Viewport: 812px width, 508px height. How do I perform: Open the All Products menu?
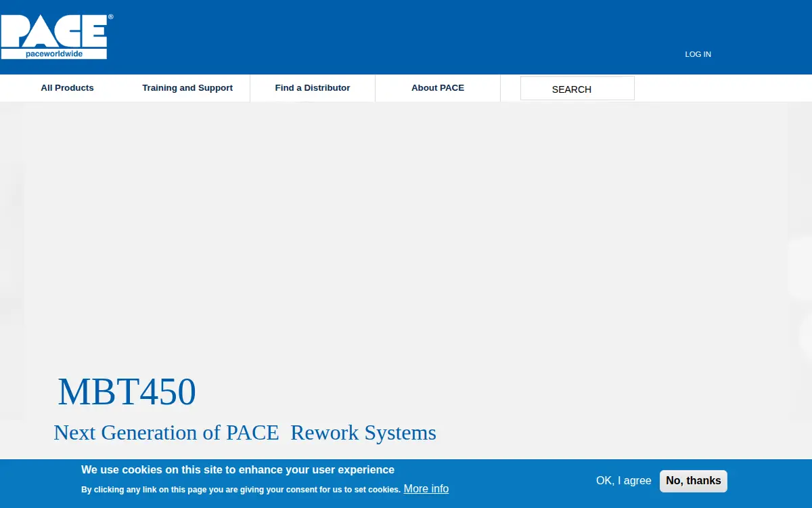pyautogui.click(x=67, y=88)
